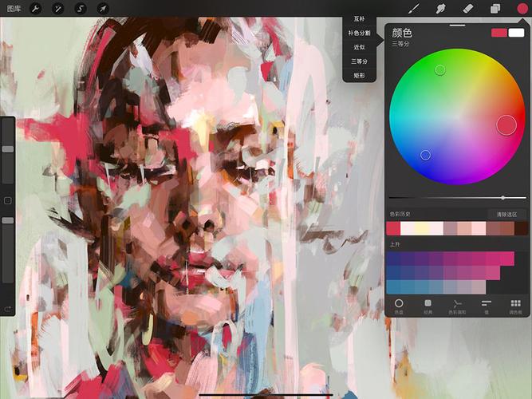Viewport: 532px width, 399px height.
Task: Pick last hot pink swatch in 上升 top row
Action: coord(507,259)
